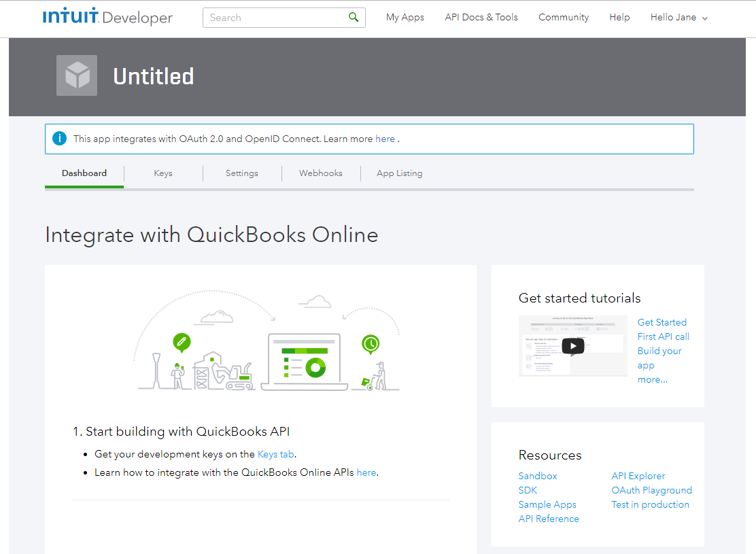Viewport: 756px width, 554px height.
Task: Open the OAuth Playground link
Action: 651,490
